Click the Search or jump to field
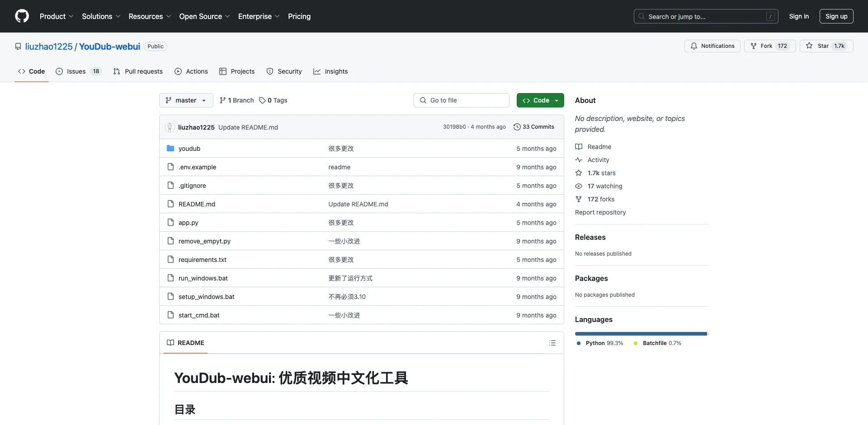 [706, 16]
